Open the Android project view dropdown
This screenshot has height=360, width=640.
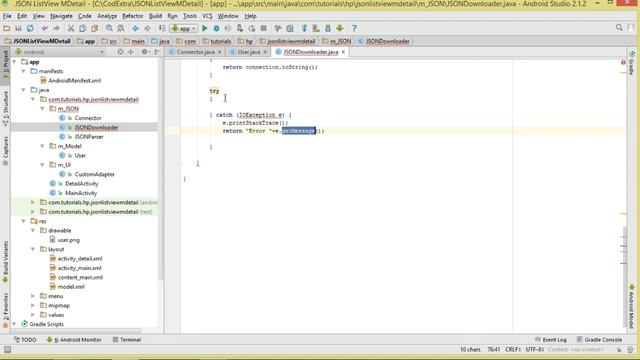(60, 52)
